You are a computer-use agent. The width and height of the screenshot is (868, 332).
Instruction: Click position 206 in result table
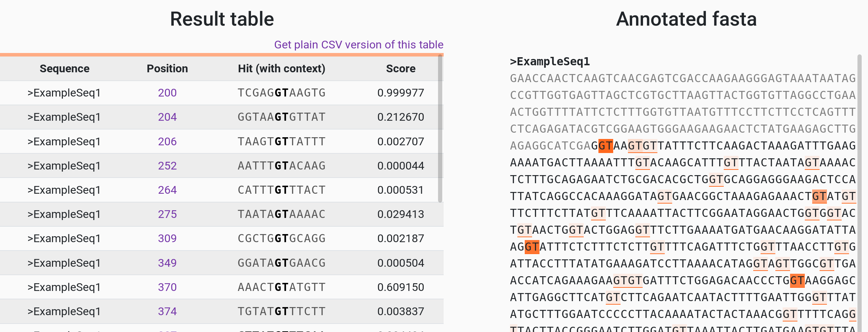[x=167, y=141]
